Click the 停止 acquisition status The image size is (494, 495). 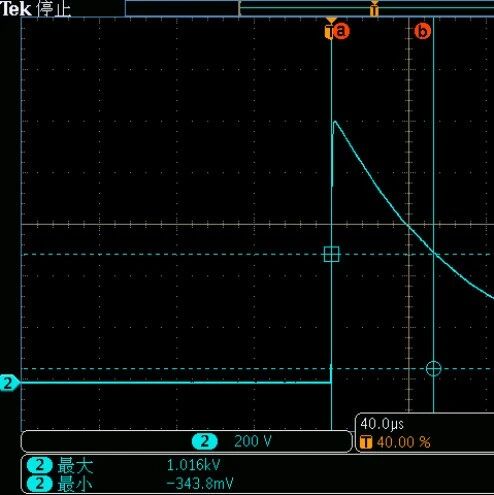(53, 9)
